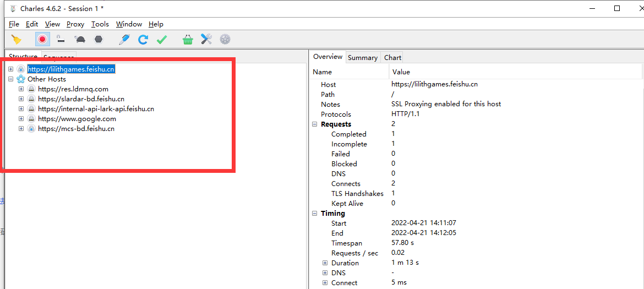
Task: Select the Requests / sec row
Action: coord(476,253)
